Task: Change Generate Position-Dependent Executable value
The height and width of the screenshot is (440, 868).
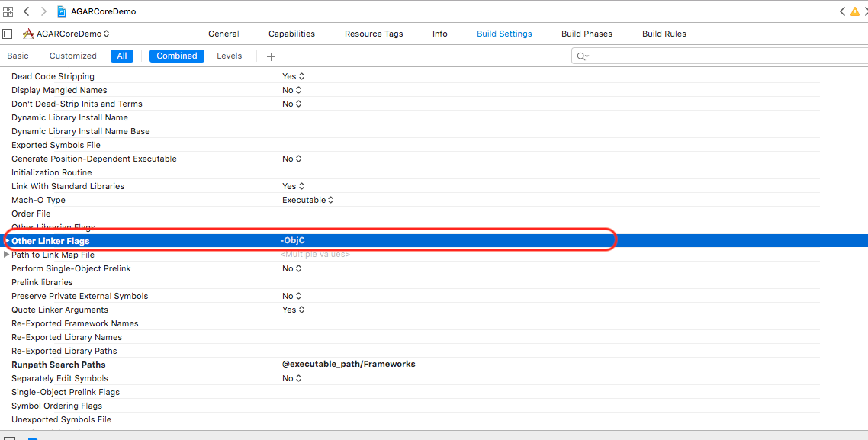Action: 291,159
